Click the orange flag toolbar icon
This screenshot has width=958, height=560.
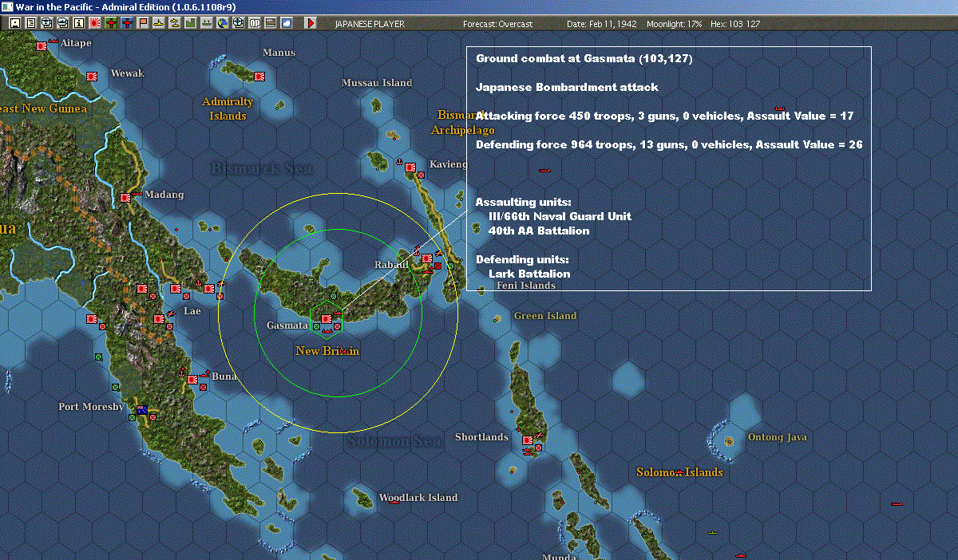pos(143,23)
